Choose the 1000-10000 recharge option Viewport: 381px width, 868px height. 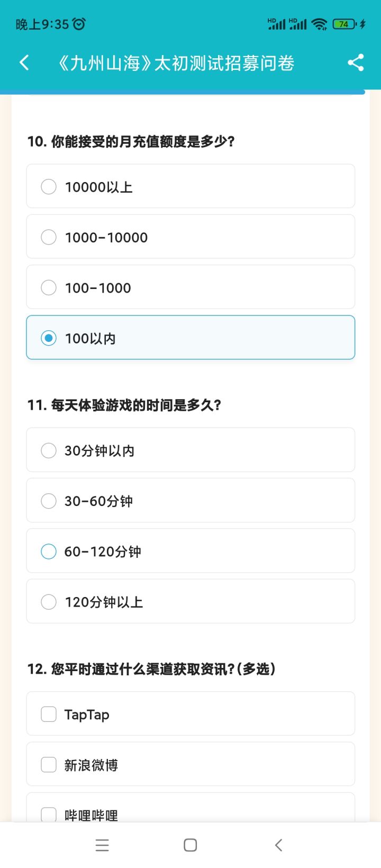click(49, 237)
